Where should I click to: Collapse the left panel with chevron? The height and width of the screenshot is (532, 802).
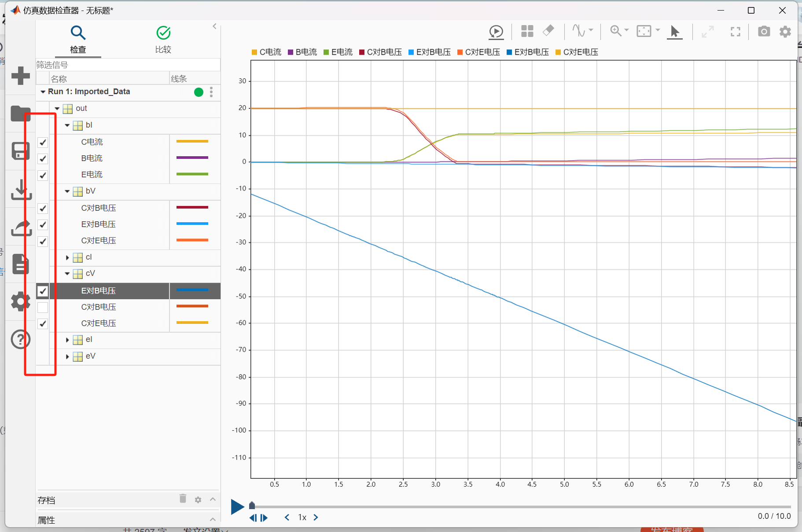[215, 26]
